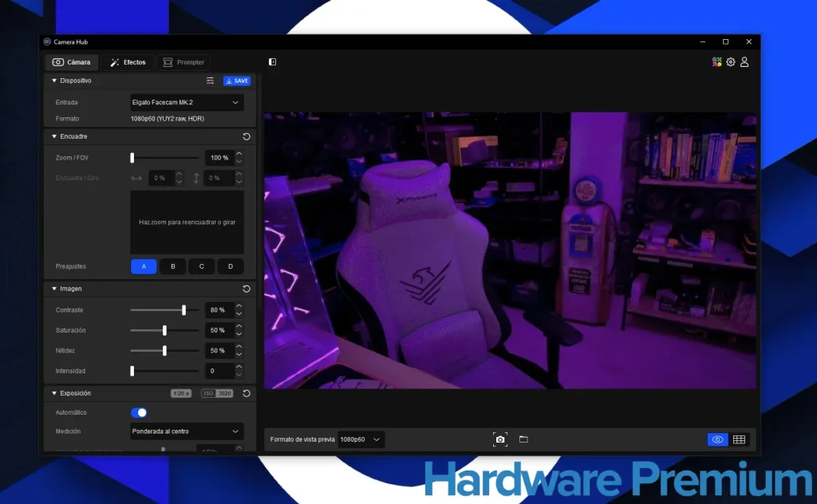Increase Nitidez with up arrow
817x504 pixels.
tap(239, 347)
